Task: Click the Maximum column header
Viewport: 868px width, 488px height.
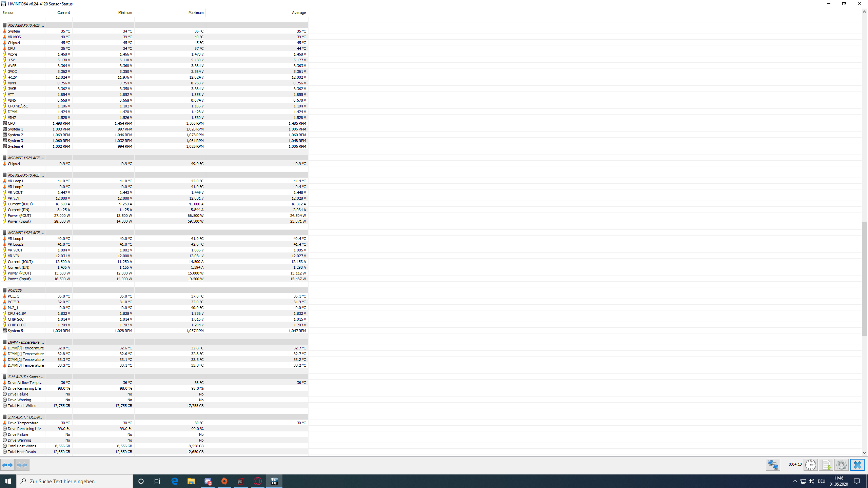Action: [x=196, y=13]
